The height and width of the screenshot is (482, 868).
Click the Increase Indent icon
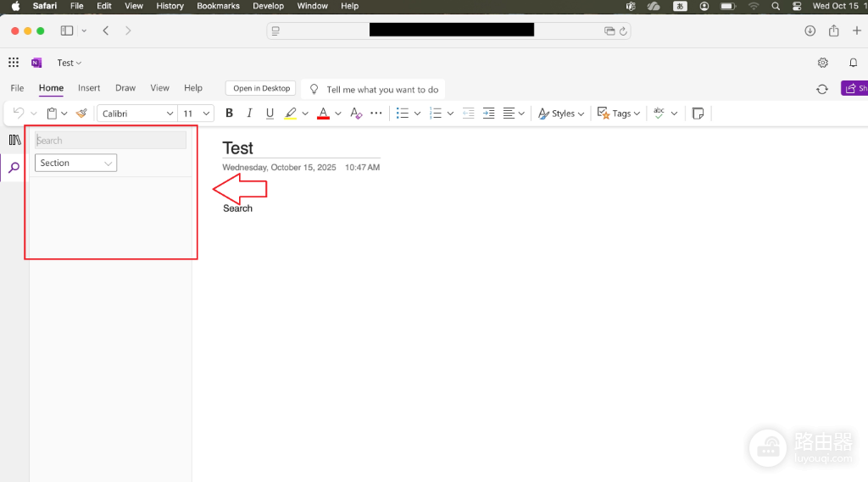click(x=489, y=114)
